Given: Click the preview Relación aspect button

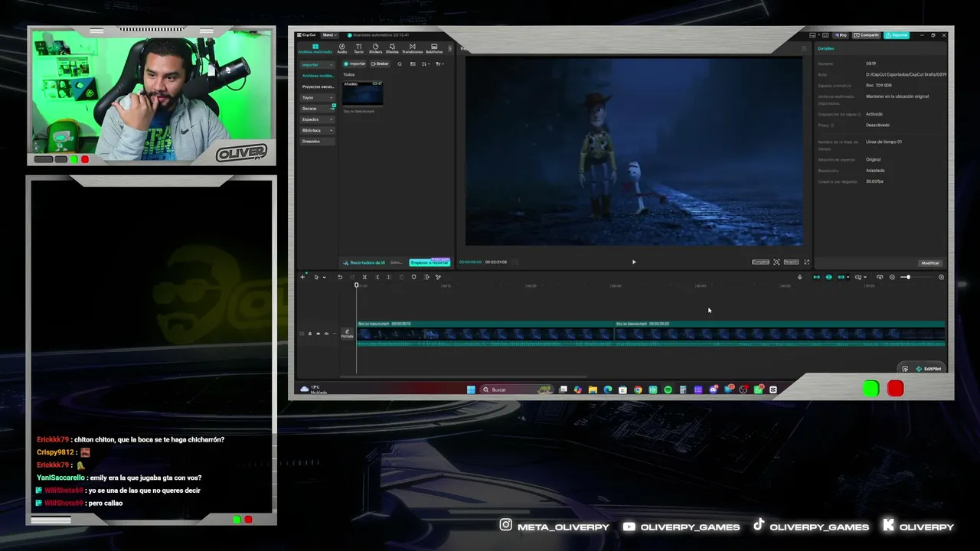Looking at the screenshot, I should coord(791,262).
